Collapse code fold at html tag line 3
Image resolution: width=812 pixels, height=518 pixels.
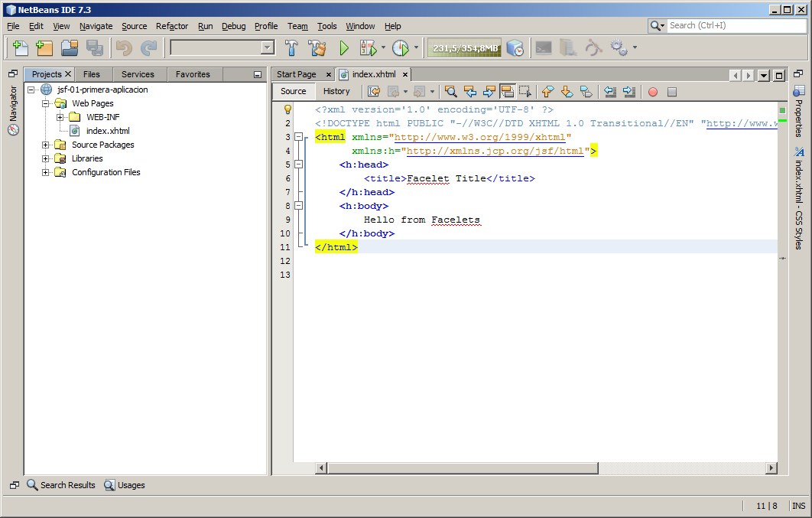(x=299, y=137)
